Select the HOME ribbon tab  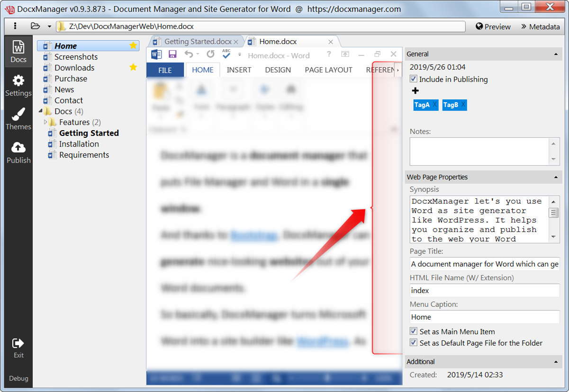[x=203, y=70]
